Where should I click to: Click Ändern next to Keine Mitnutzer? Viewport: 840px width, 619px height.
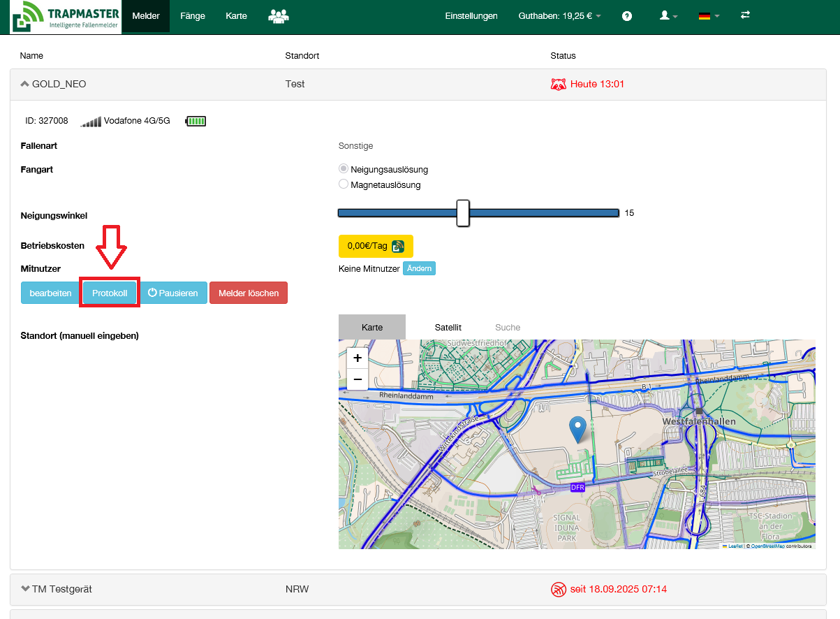[419, 268]
